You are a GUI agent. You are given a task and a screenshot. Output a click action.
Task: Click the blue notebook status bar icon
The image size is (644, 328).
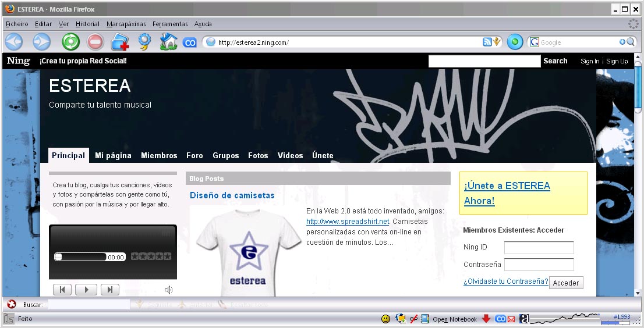pos(425,319)
